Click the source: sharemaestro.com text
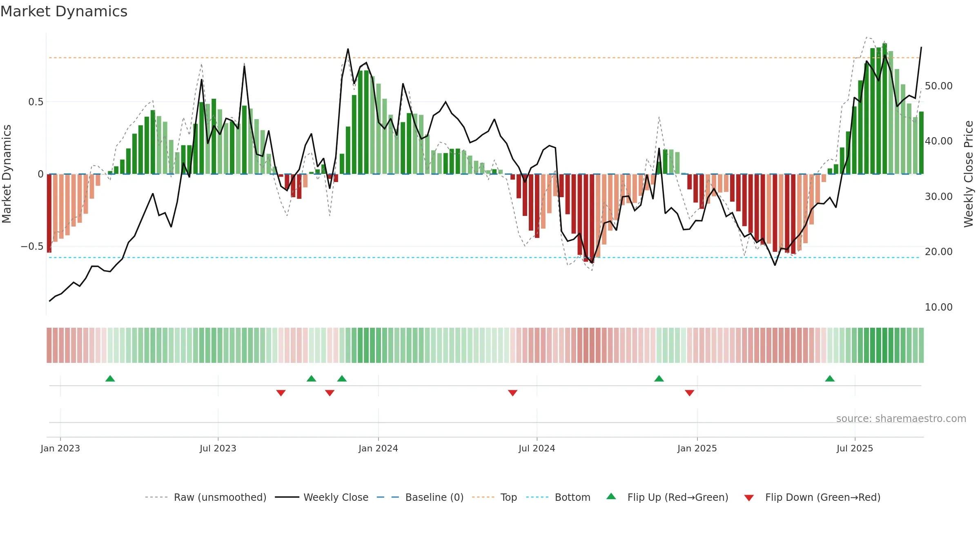Viewport: 980px width, 551px height. (x=901, y=419)
